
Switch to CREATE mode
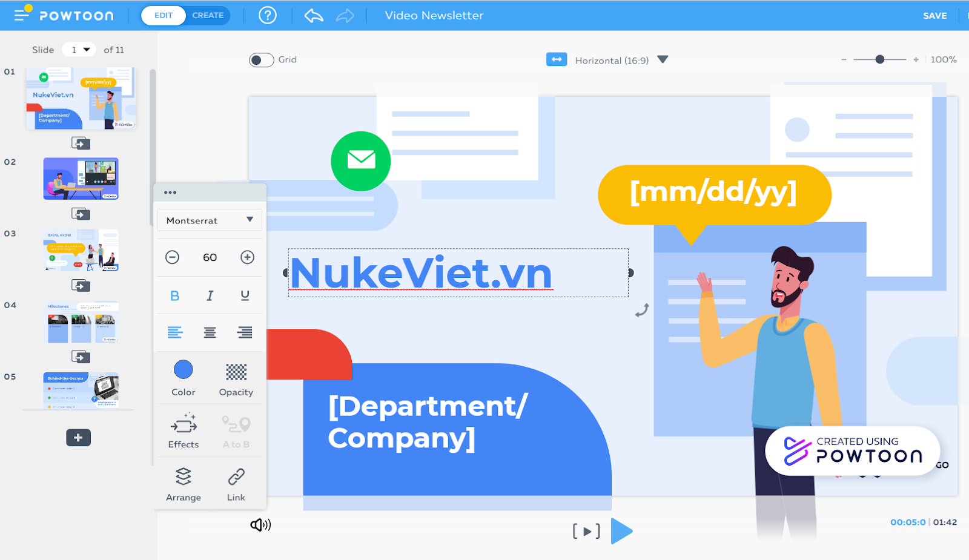208,16
